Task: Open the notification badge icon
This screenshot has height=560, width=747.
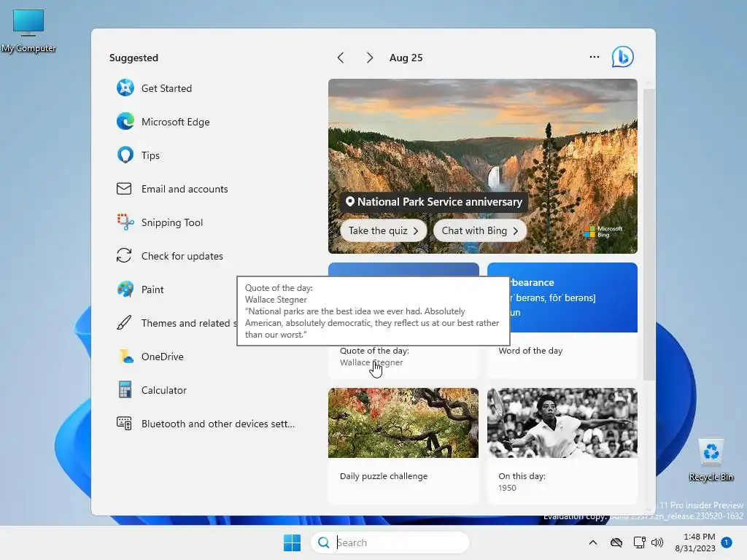Action: [727, 542]
